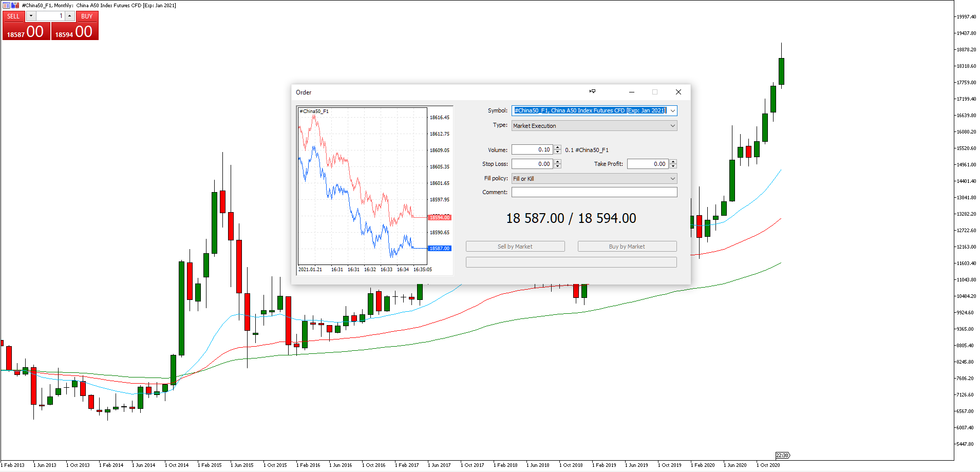This screenshot has width=980, height=472.
Task: Click the Take Profit input field
Action: (648, 164)
